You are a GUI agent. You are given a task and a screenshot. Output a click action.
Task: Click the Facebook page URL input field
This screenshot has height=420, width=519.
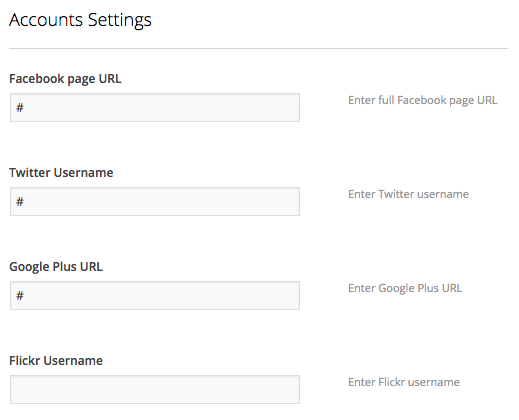(155, 107)
